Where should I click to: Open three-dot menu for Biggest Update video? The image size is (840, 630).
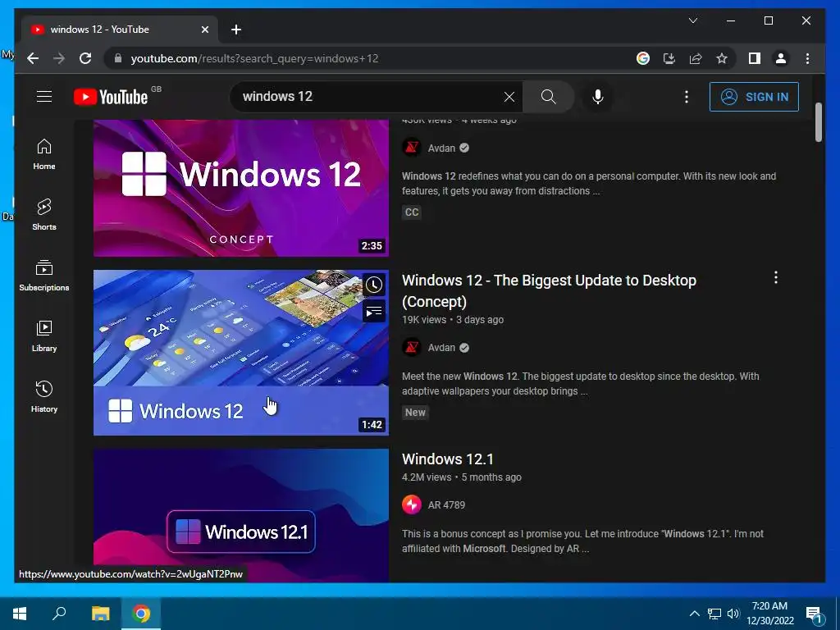pos(776,277)
